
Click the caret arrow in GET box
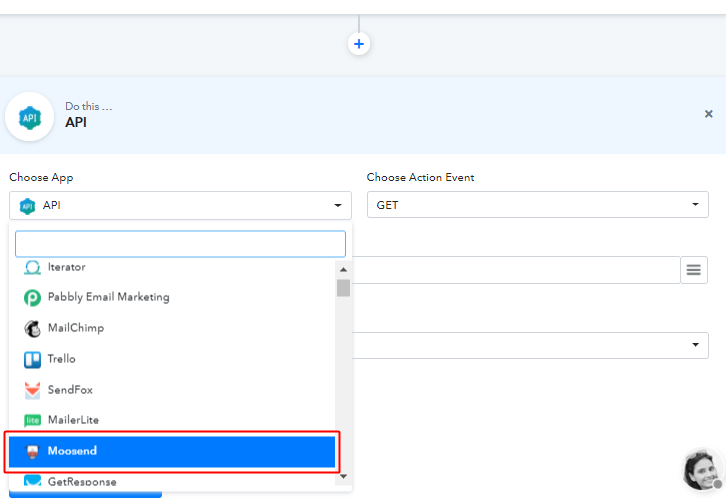[695, 205]
